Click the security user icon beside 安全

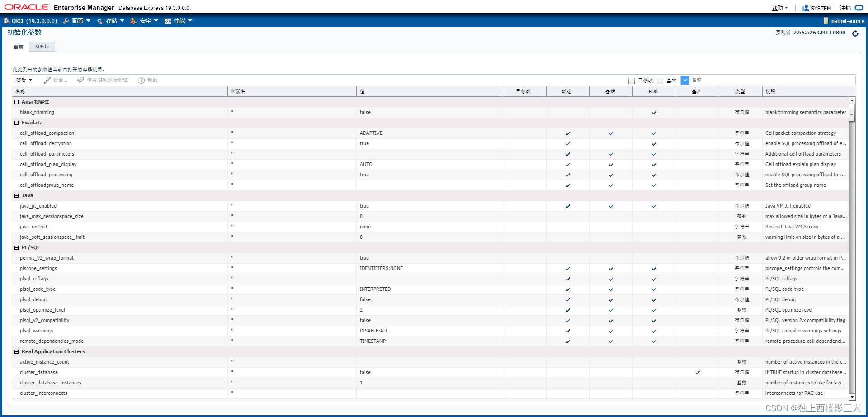133,21
